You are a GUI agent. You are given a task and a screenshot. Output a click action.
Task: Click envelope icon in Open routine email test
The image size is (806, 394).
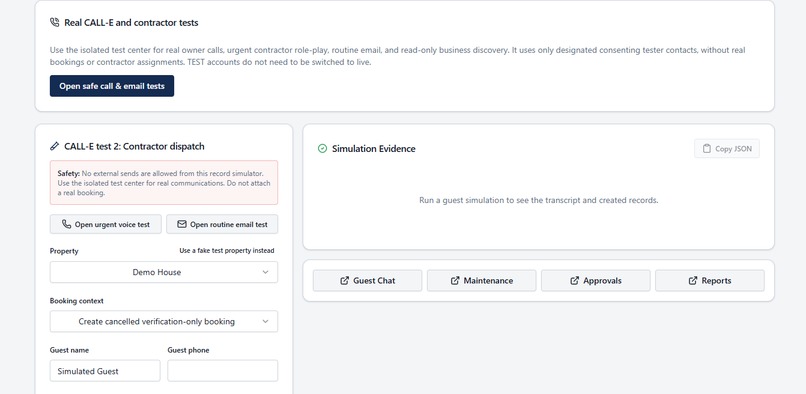(181, 224)
